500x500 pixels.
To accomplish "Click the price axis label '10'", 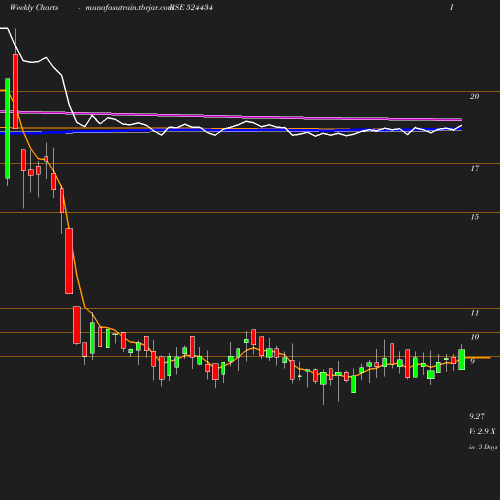I will click(x=474, y=337).
